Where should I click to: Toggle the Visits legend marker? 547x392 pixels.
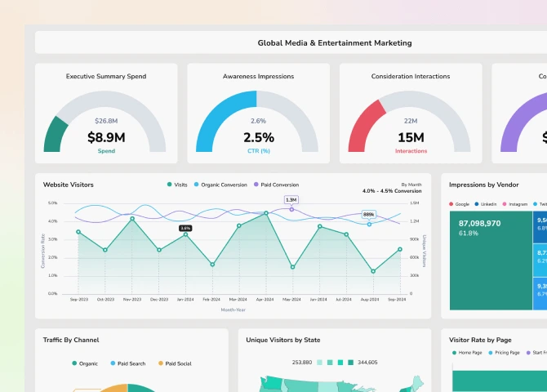169,185
